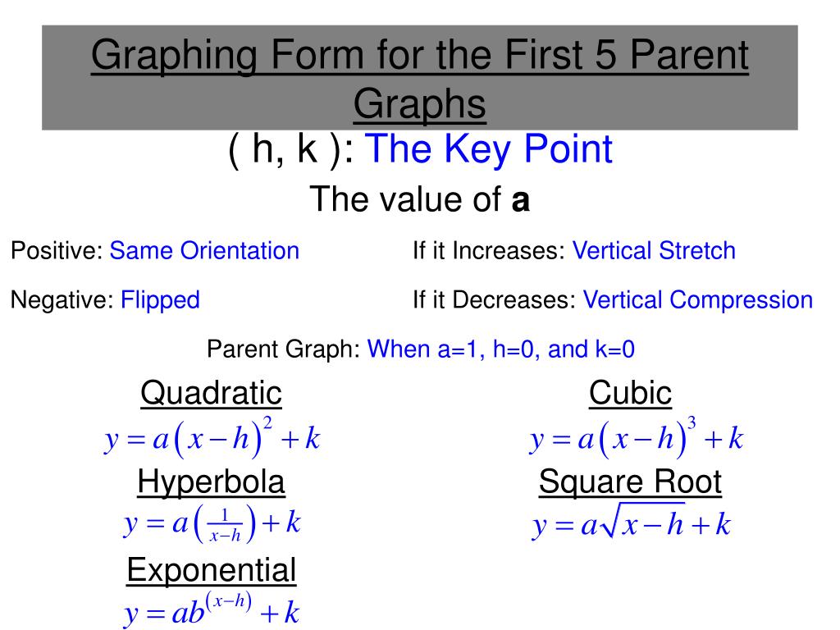The height and width of the screenshot is (630, 840).
Task: Select "The value of a" subheading
Action: coord(418,199)
